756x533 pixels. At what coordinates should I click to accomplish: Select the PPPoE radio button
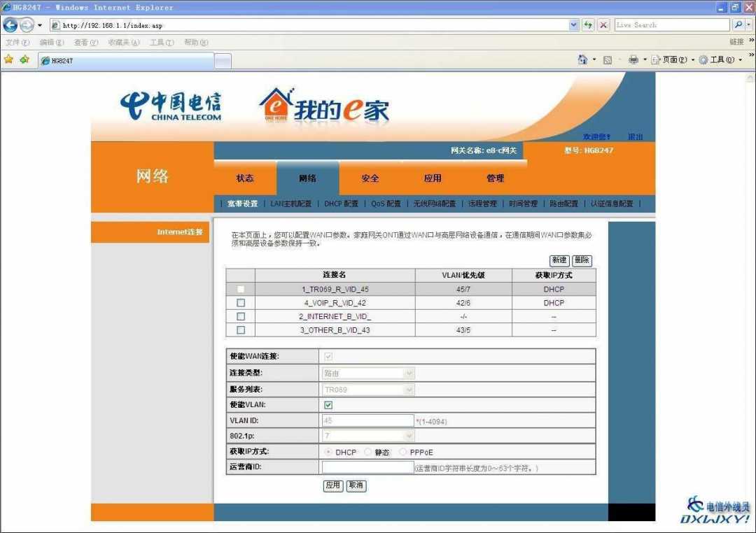coord(402,452)
